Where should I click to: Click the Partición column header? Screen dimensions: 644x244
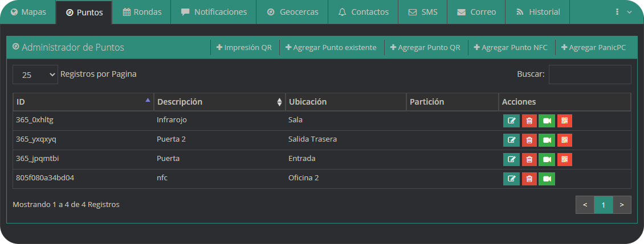coord(453,102)
